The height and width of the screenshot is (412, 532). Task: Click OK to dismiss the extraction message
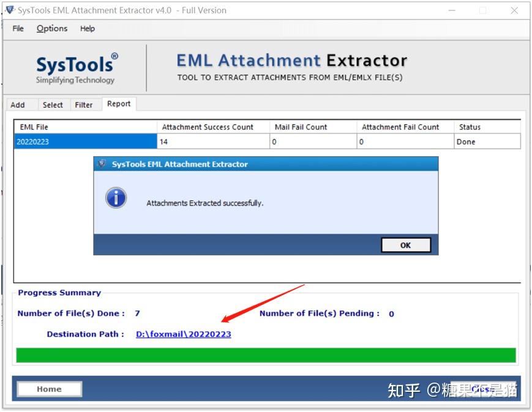405,244
